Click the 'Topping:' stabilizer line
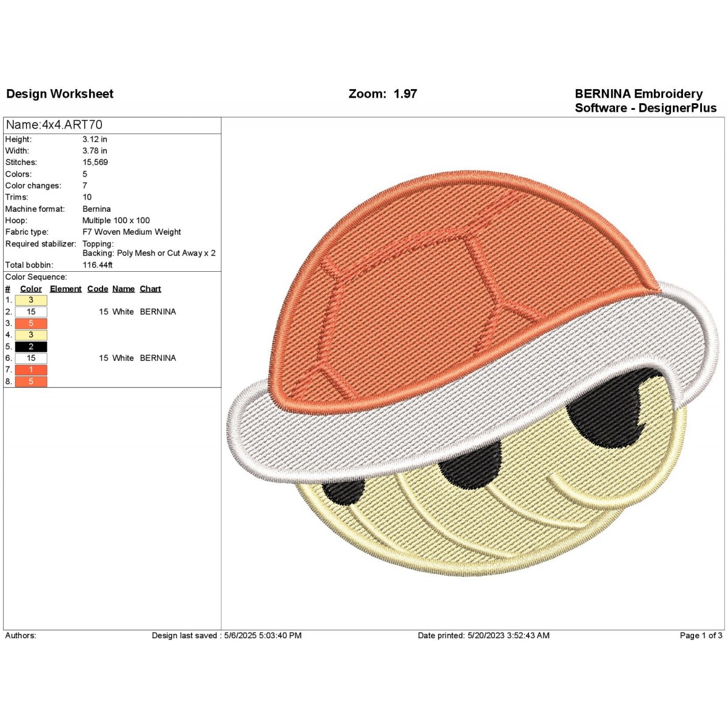This screenshot has width=728, height=728. [x=98, y=244]
